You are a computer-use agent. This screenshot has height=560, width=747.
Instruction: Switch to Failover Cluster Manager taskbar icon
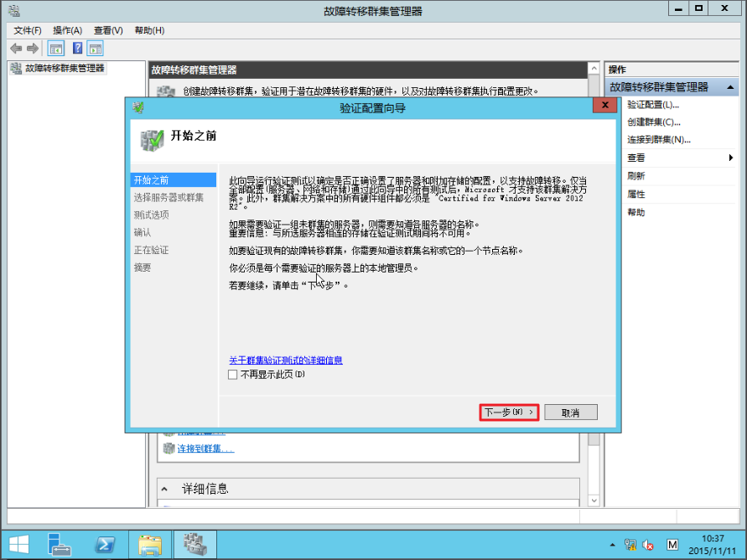coord(195,544)
